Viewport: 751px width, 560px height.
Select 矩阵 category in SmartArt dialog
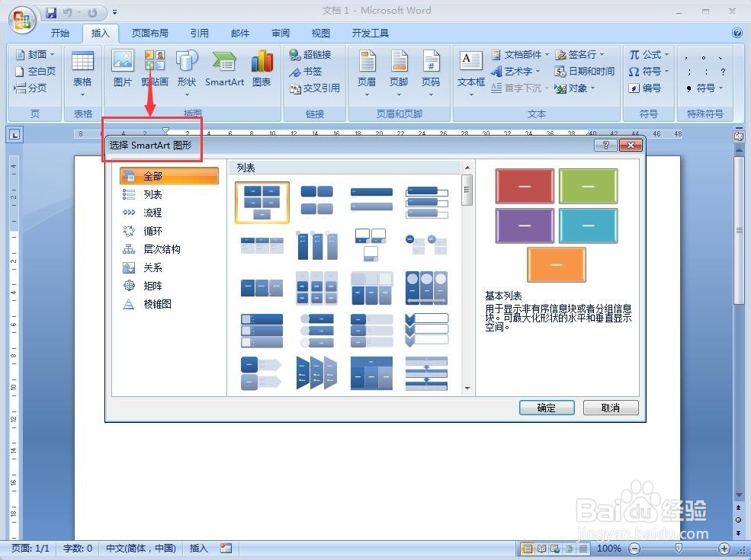coord(169,286)
